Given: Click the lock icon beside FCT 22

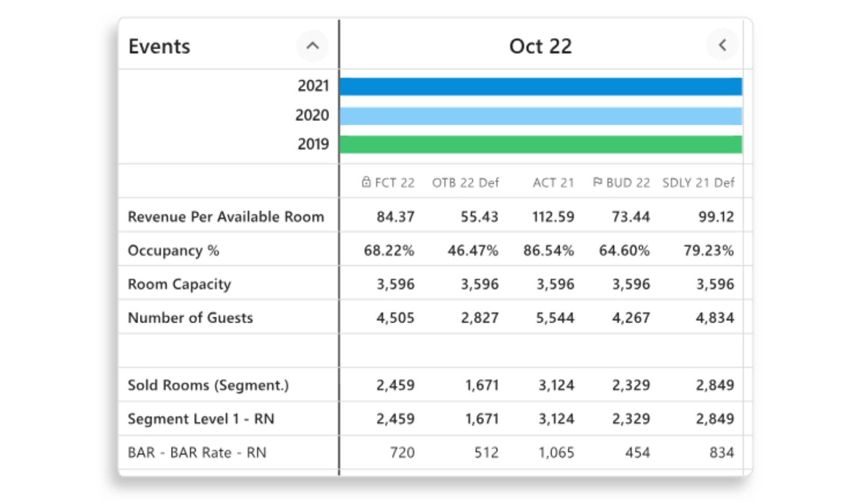Looking at the screenshot, I should tap(366, 182).
